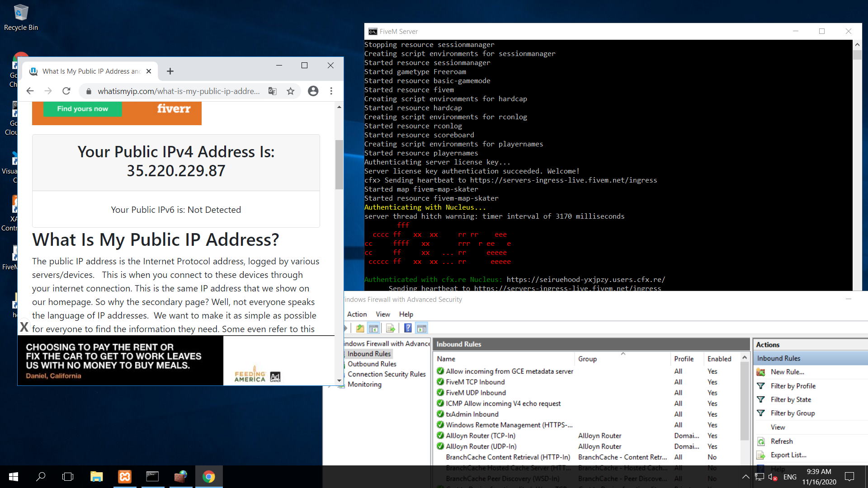The height and width of the screenshot is (488, 868).
Task: Open the Chrome three-dot menu
Action: (331, 91)
